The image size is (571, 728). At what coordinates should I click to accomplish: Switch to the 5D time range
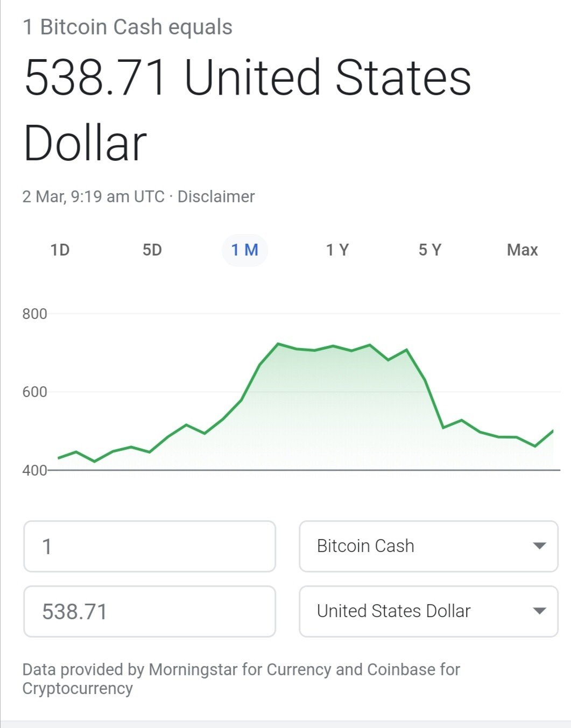pos(152,250)
